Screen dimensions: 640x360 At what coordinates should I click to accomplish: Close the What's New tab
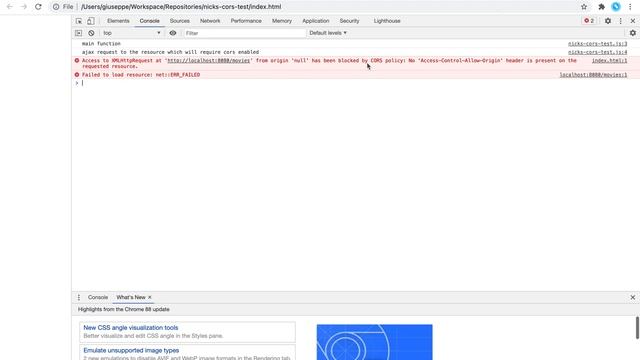click(x=150, y=298)
